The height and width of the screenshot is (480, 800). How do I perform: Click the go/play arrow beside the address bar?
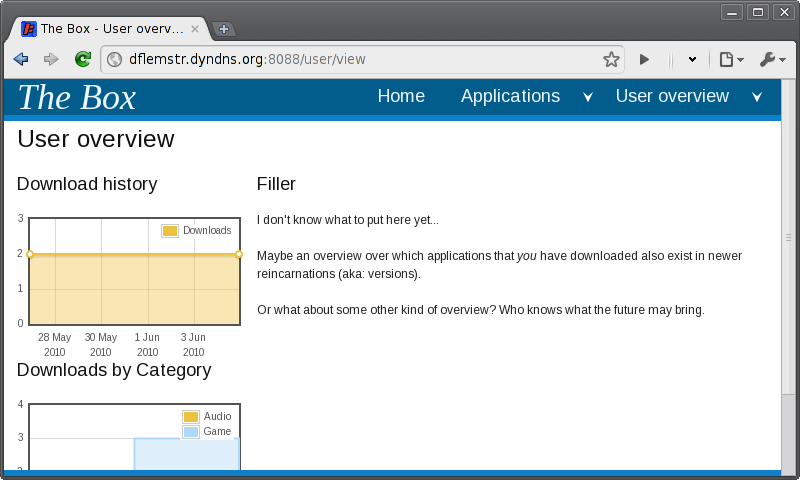point(644,60)
